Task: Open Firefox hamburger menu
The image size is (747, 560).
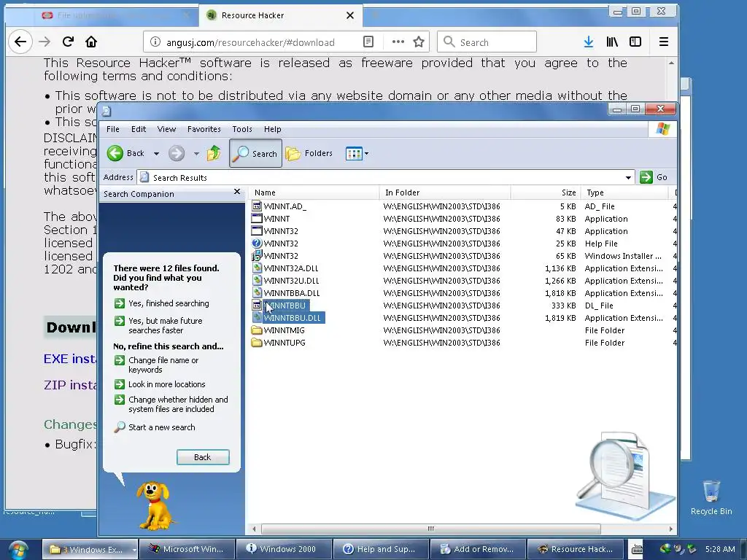Action: click(x=664, y=42)
